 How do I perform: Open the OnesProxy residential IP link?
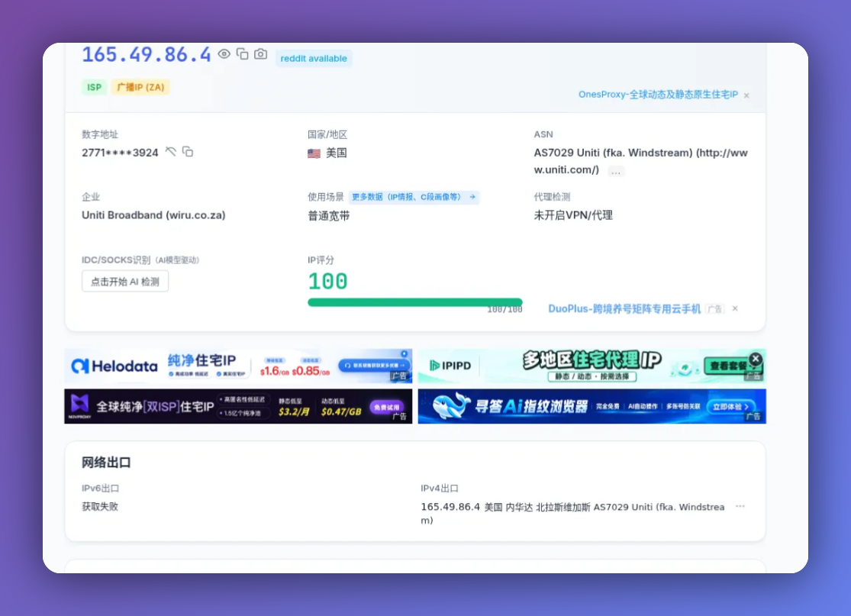(x=658, y=95)
